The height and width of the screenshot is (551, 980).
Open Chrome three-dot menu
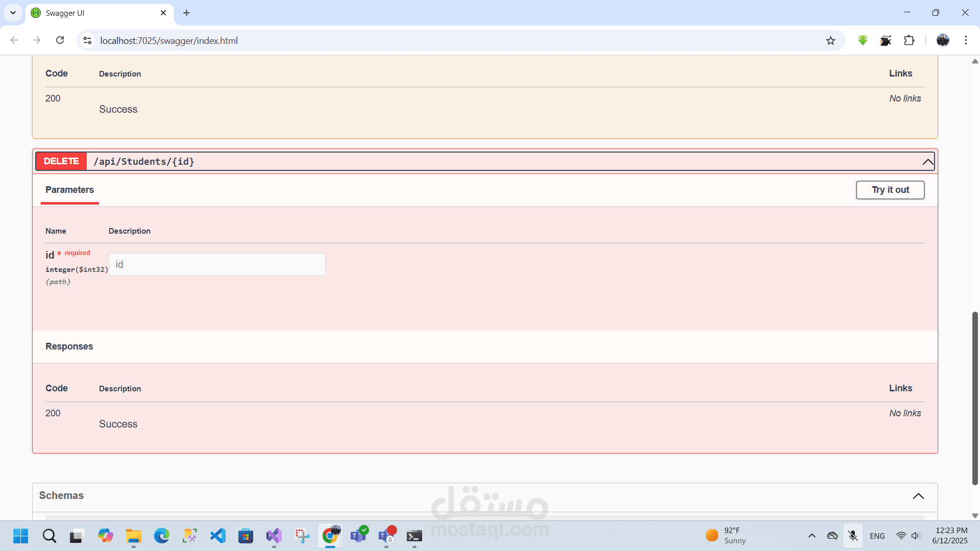[966, 40]
